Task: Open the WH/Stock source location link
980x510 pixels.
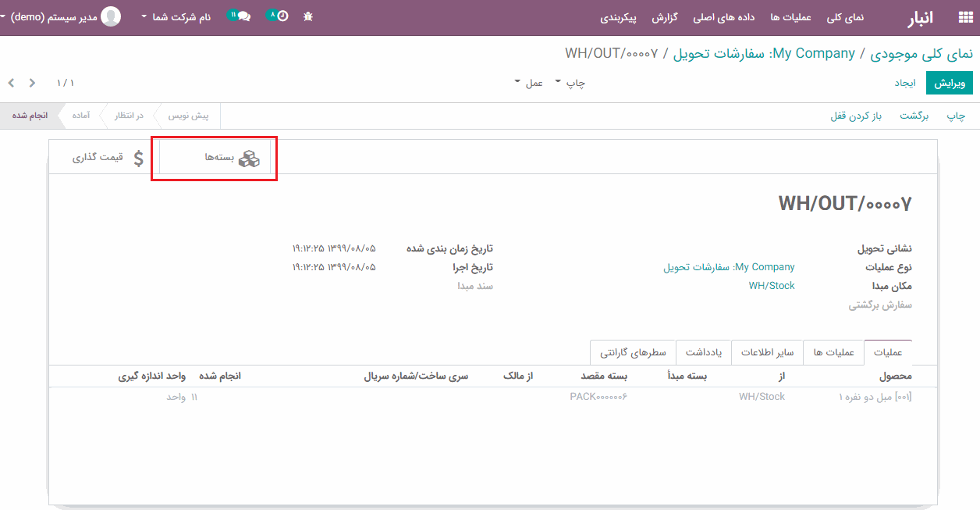Action: tap(772, 286)
